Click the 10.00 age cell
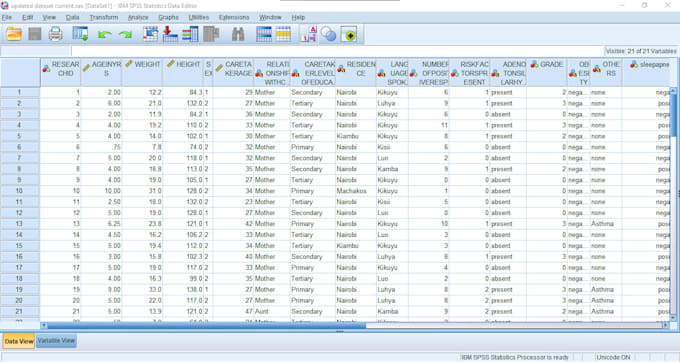Screen dimensions: 680x362 tap(101, 191)
